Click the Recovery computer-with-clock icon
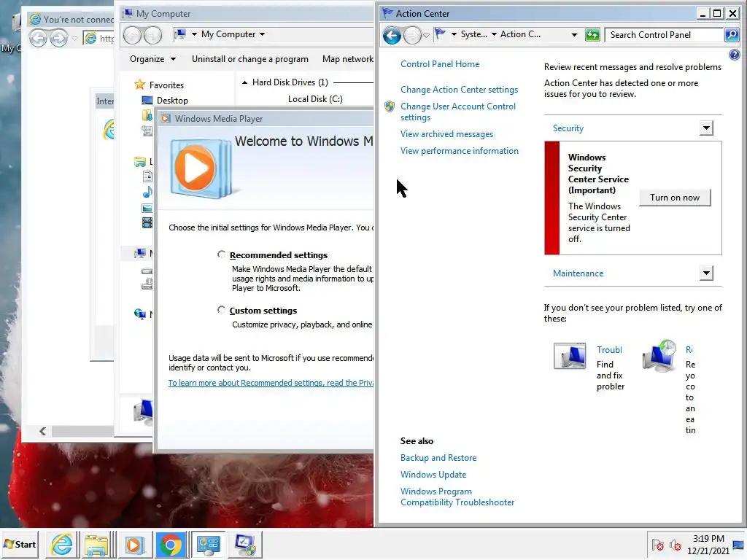The height and width of the screenshot is (560, 747). point(659,356)
